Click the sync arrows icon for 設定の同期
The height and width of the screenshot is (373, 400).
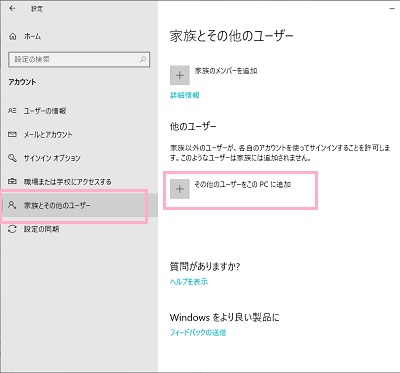point(12,229)
